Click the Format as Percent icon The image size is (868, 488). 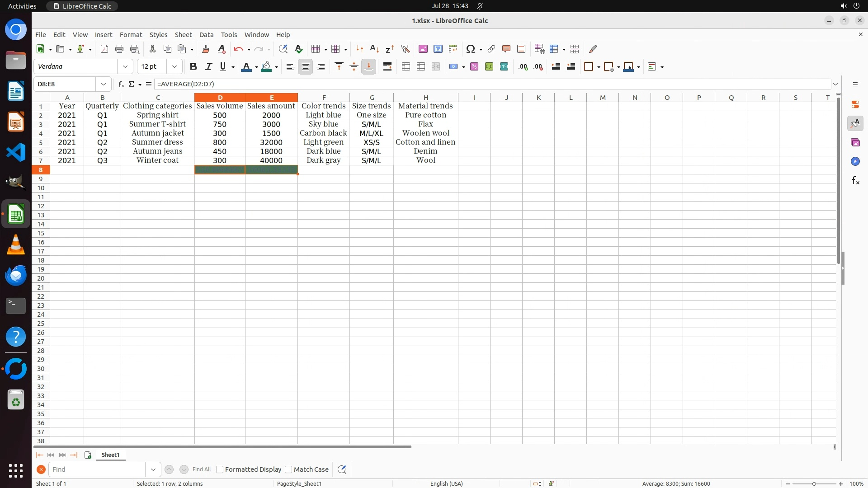[474, 67]
